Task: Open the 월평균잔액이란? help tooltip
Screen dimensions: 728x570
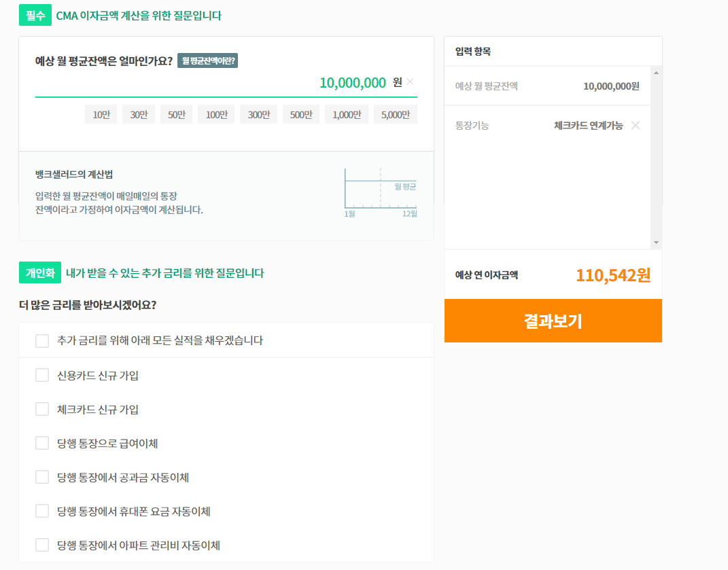Action: (x=207, y=61)
